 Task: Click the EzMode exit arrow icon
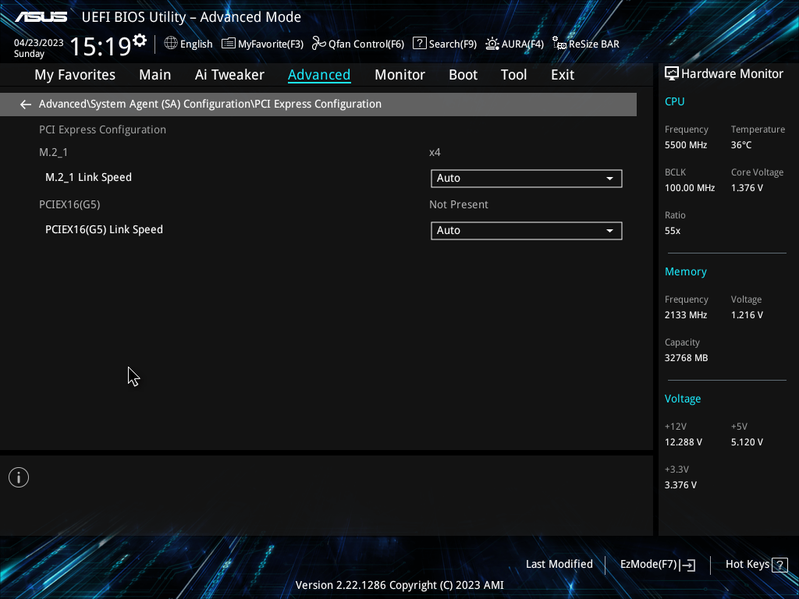pyautogui.click(x=687, y=565)
